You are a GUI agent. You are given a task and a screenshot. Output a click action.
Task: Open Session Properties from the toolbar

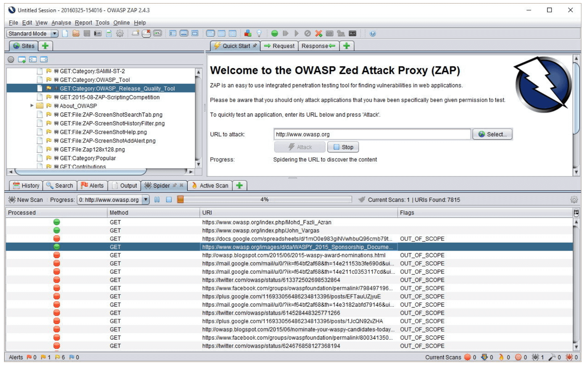(x=109, y=33)
